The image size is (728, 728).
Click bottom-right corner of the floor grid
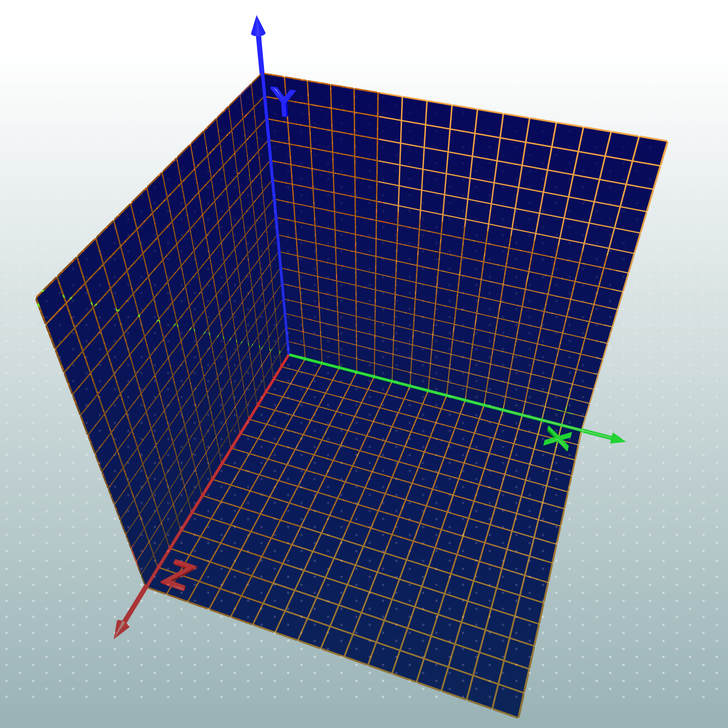(518, 717)
